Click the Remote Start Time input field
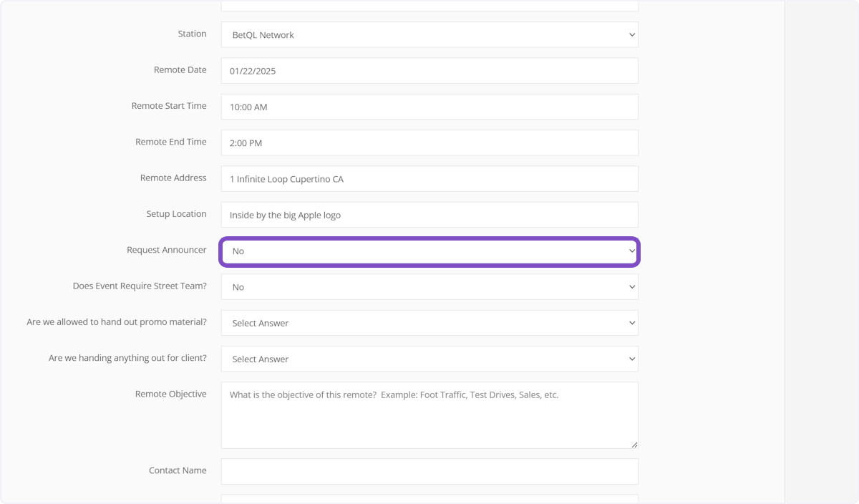 coord(429,107)
